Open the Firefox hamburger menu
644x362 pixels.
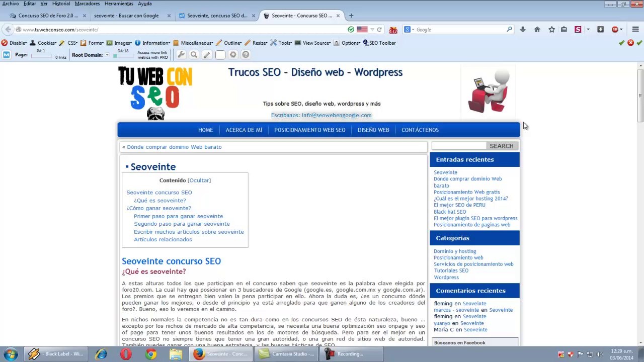[635, 30]
